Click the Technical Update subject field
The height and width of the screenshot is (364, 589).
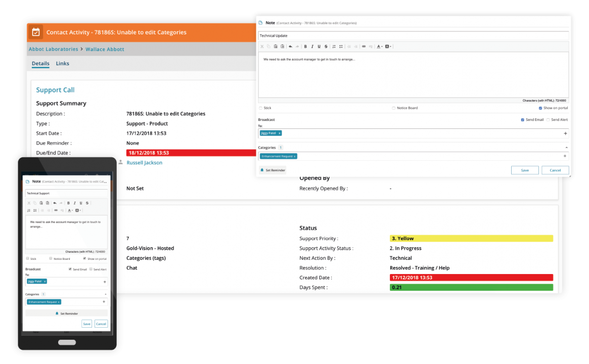(354, 35)
